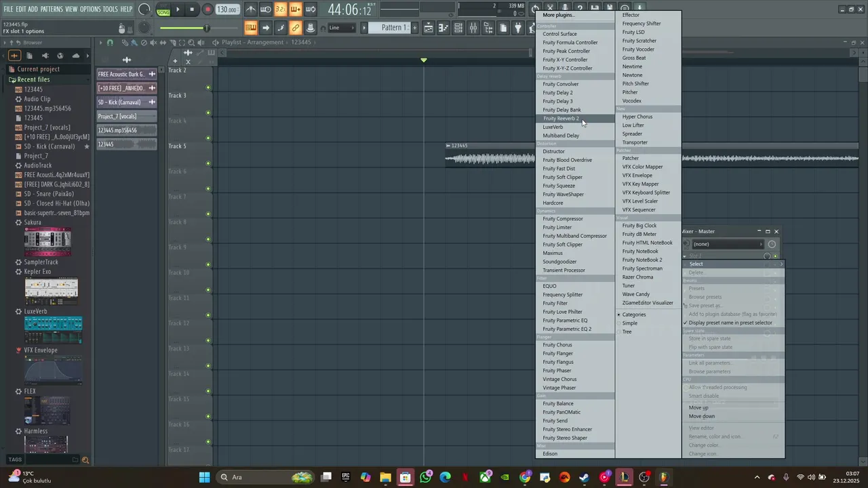Click the Slot 1 mix level knob
Viewport: 868px width, 488px height.
[767, 256]
